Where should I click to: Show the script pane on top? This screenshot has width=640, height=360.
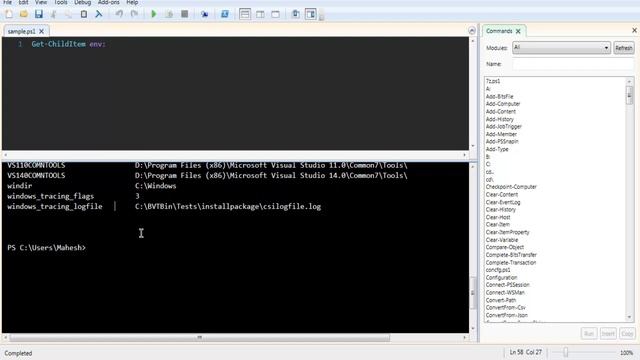[x=245, y=14]
